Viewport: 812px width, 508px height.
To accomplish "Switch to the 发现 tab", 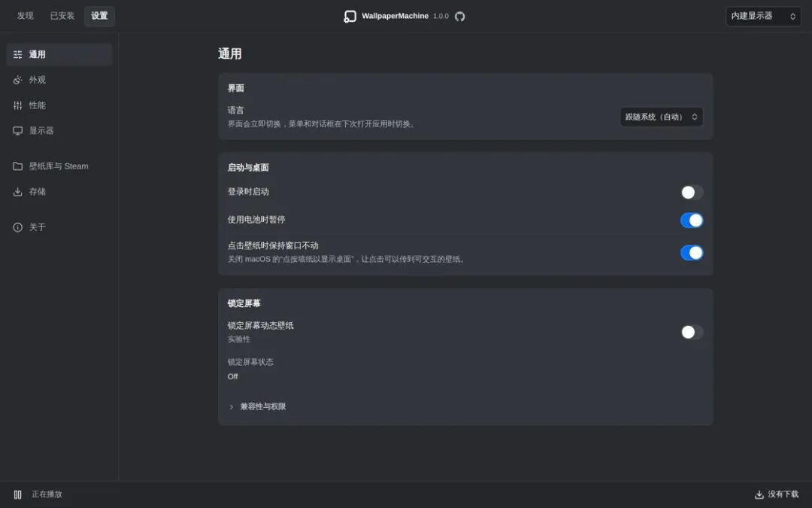I will [x=25, y=16].
